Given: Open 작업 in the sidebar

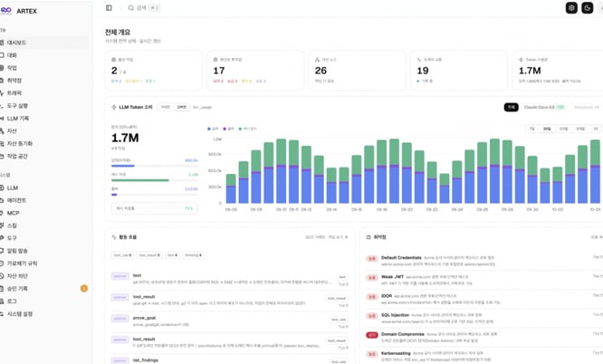Looking at the screenshot, I should [44, 68].
